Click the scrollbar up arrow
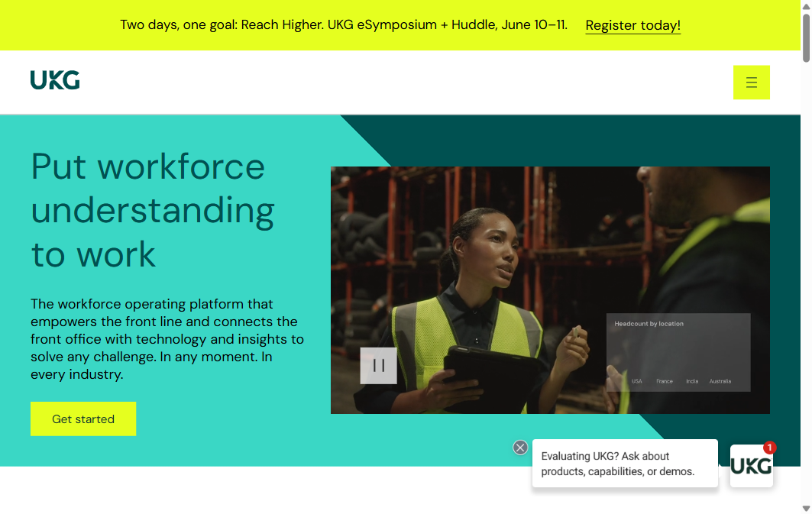Viewport: 812px width, 514px height. (806, 5)
